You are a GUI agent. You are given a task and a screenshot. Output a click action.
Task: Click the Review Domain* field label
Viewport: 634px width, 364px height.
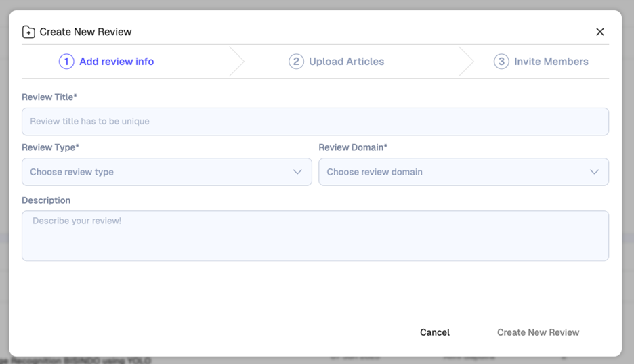[x=353, y=147]
